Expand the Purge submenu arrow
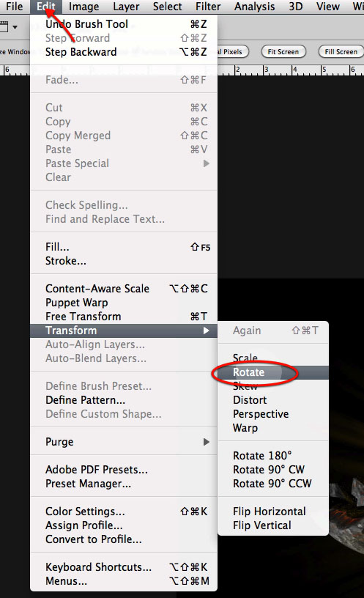Screen dimensions: 364x598 pyautogui.click(x=207, y=442)
